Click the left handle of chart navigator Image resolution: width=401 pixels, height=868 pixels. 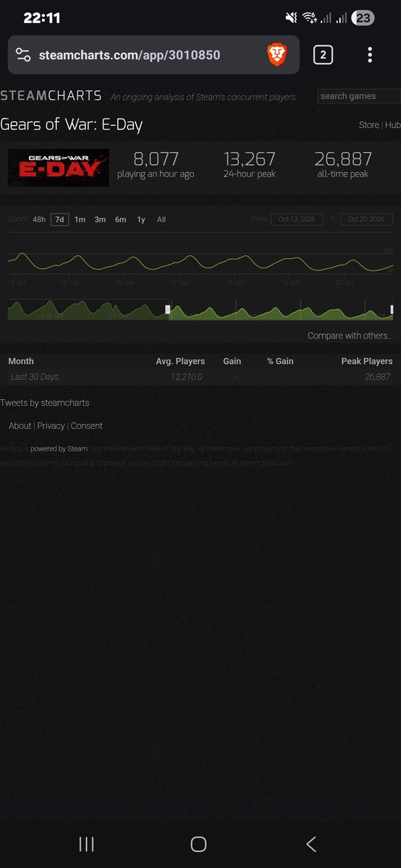(168, 310)
